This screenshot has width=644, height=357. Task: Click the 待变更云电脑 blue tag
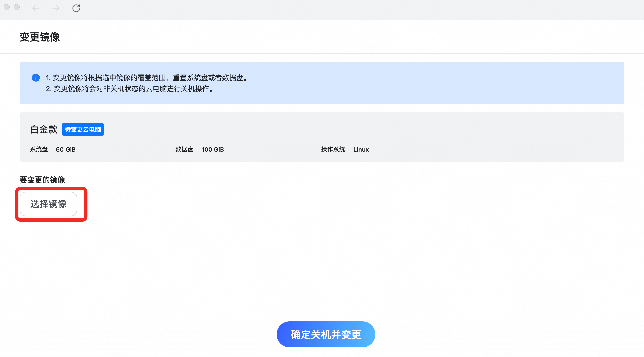tap(83, 129)
